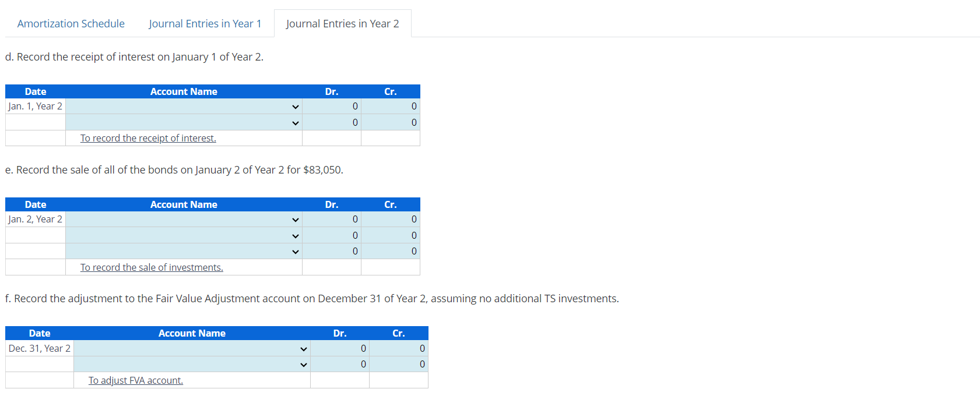Open the second account selector in entry e
This screenshot has height=396, width=980.
[x=296, y=235]
